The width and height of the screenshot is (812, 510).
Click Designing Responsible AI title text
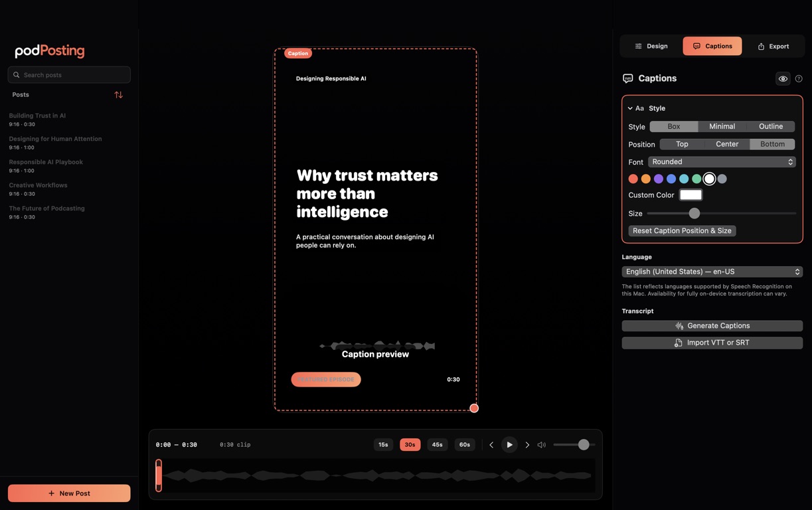(331, 78)
